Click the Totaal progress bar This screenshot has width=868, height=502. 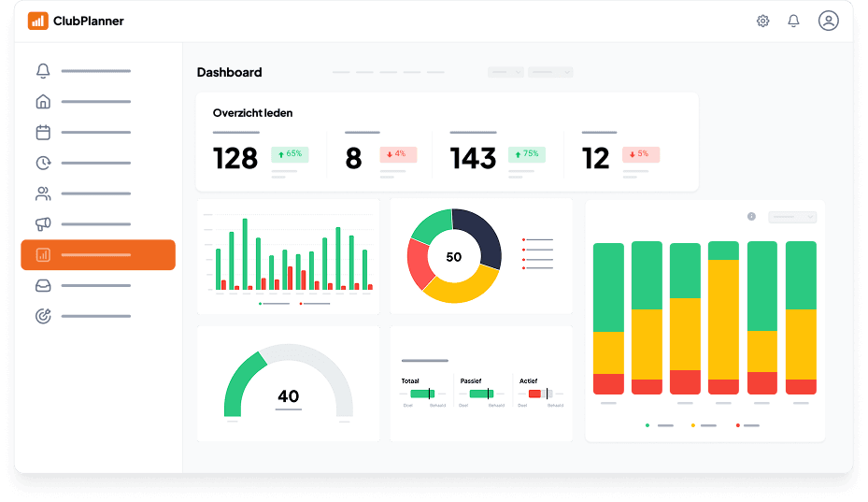[x=422, y=394]
